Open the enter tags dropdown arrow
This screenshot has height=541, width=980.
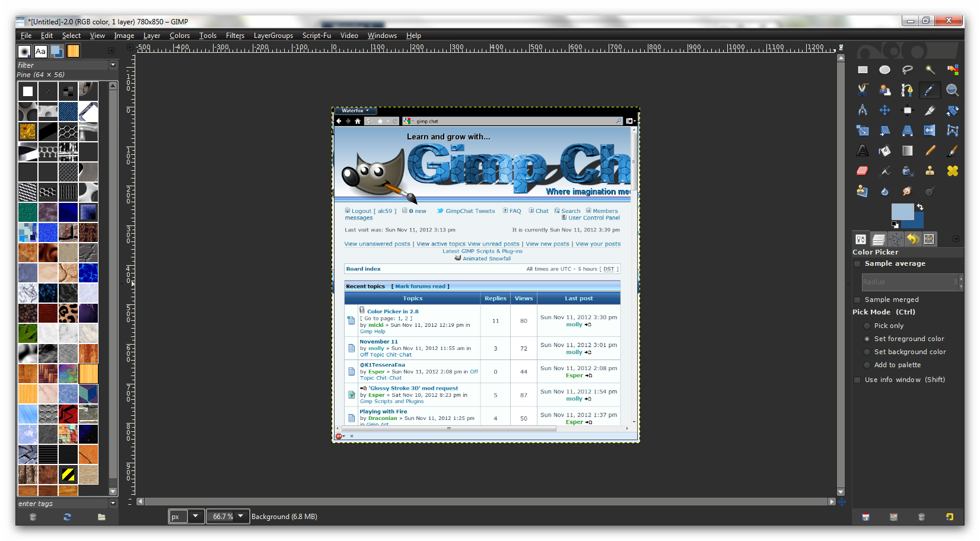[x=113, y=503]
